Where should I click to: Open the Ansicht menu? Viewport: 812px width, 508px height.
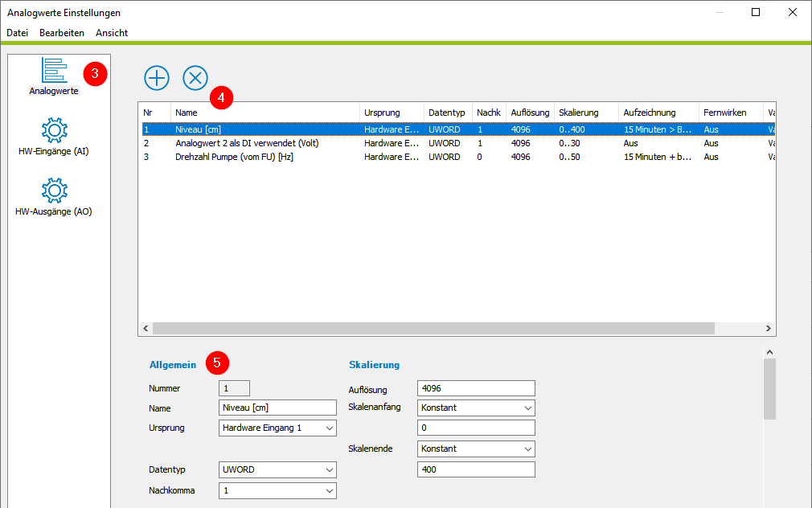[111, 33]
